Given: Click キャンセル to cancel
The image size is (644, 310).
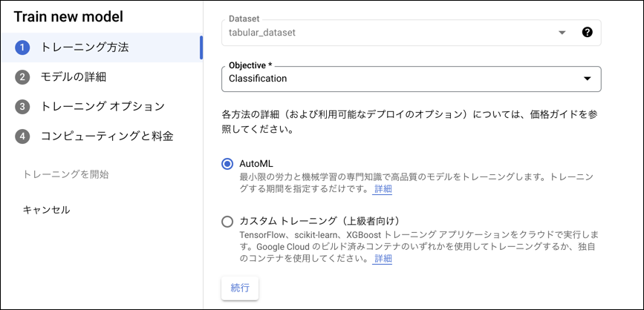Looking at the screenshot, I should tap(46, 210).
